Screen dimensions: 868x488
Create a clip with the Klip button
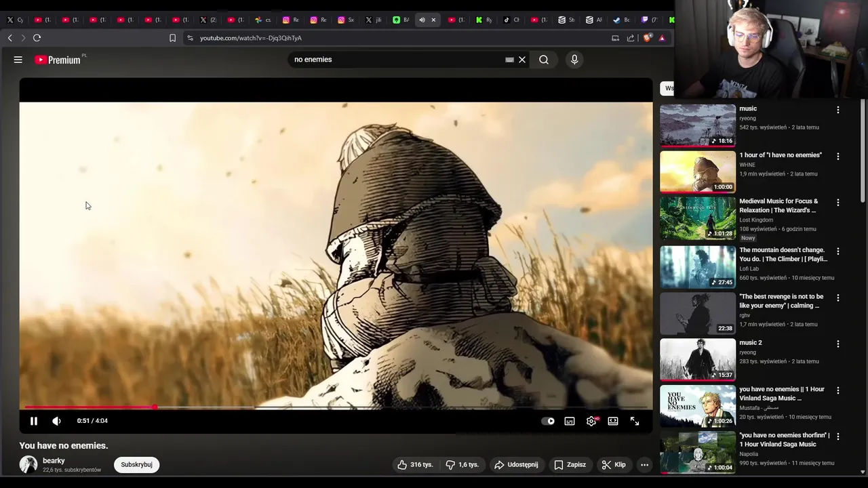614,465
